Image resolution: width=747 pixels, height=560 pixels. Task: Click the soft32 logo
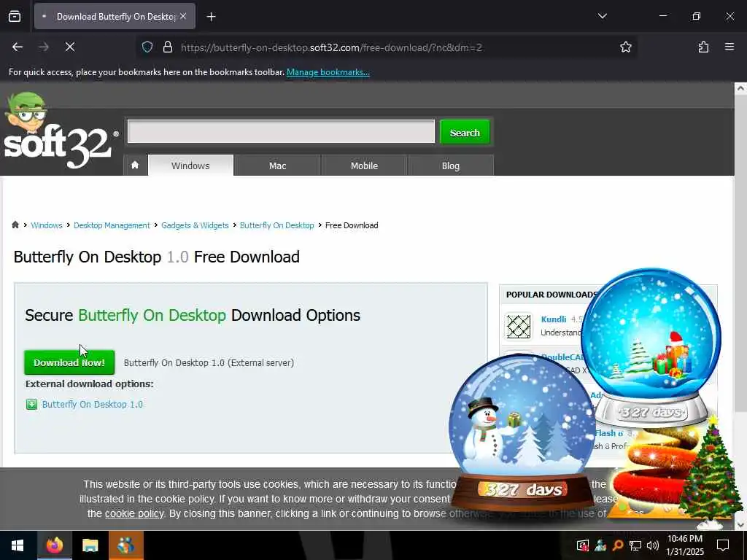[60, 131]
